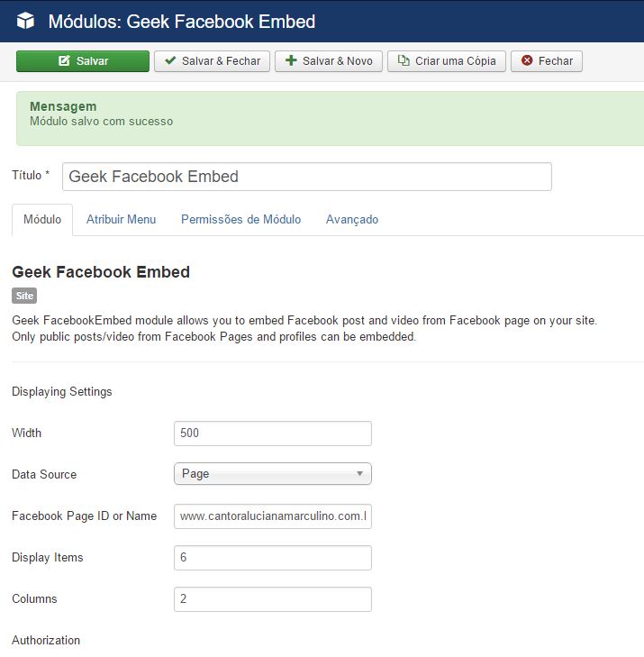644x657 pixels.
Task: Click the gray Site badge
Action: [24, 296]
